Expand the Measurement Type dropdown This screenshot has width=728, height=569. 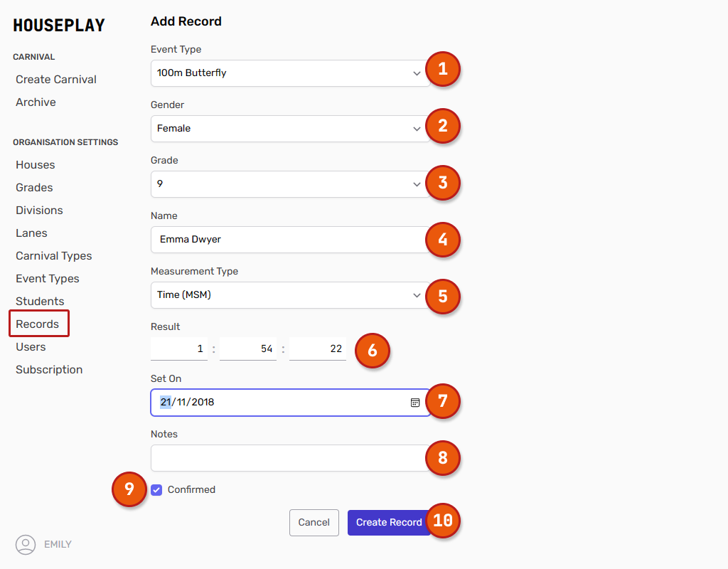click(x=289, y=295)
